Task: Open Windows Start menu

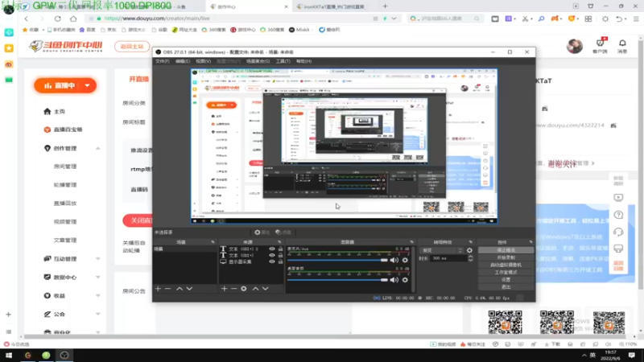Action: tap(9, 356)
